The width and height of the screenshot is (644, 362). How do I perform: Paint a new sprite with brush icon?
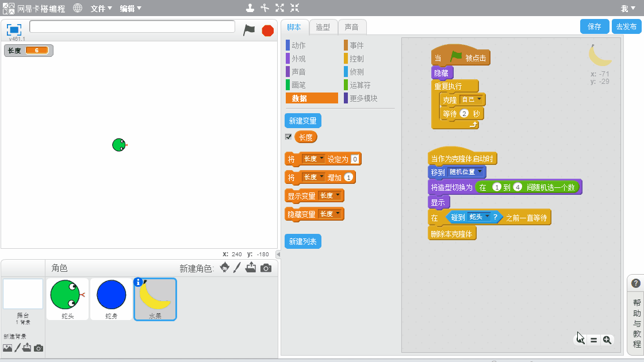pyautogui.click(x=237, y=268)
